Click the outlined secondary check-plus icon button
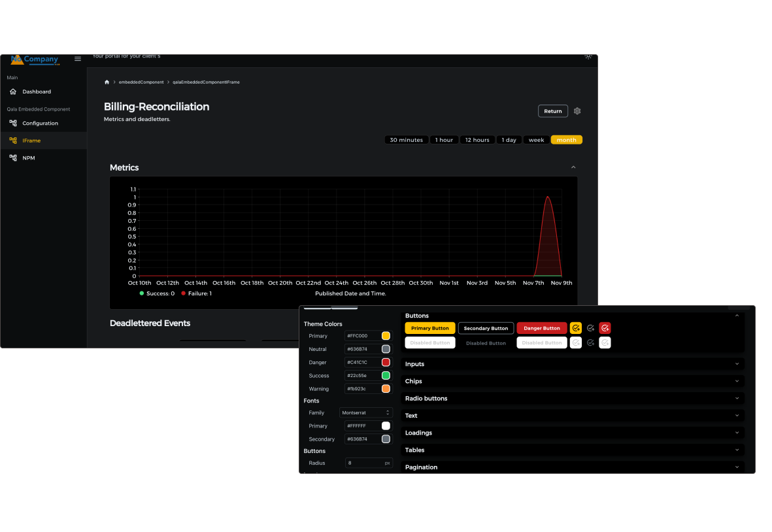This screenshot has height=532, width=772. click(590, 328)
